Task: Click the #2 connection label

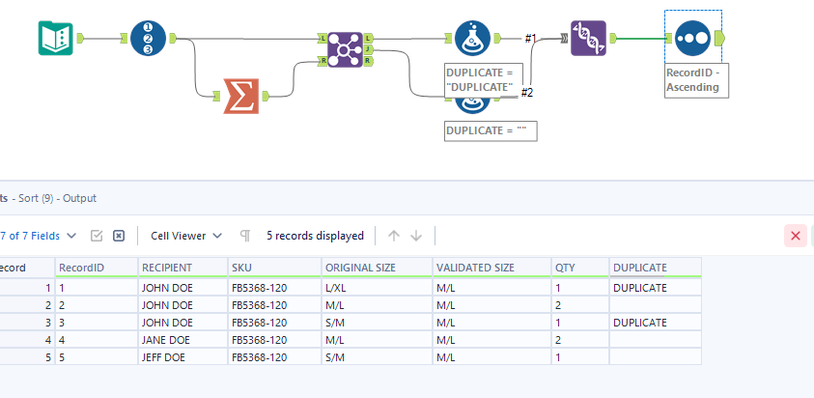Action: pyautogui.click(x=526, y=93)
